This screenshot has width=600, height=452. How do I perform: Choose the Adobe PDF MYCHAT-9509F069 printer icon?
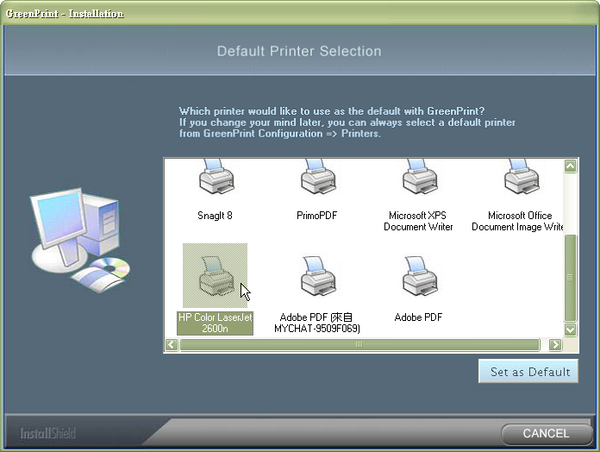click(x=318, y=277)
